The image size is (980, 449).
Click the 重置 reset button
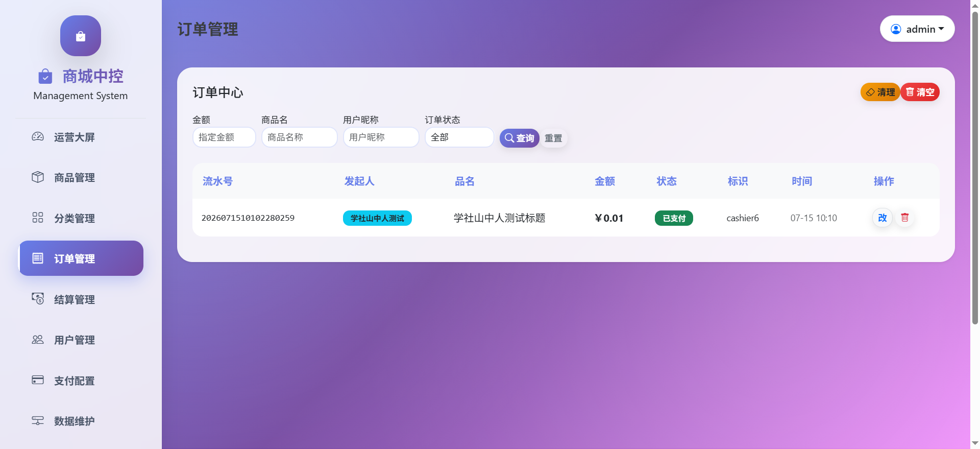pyautogui.click(x=553, y=138)
